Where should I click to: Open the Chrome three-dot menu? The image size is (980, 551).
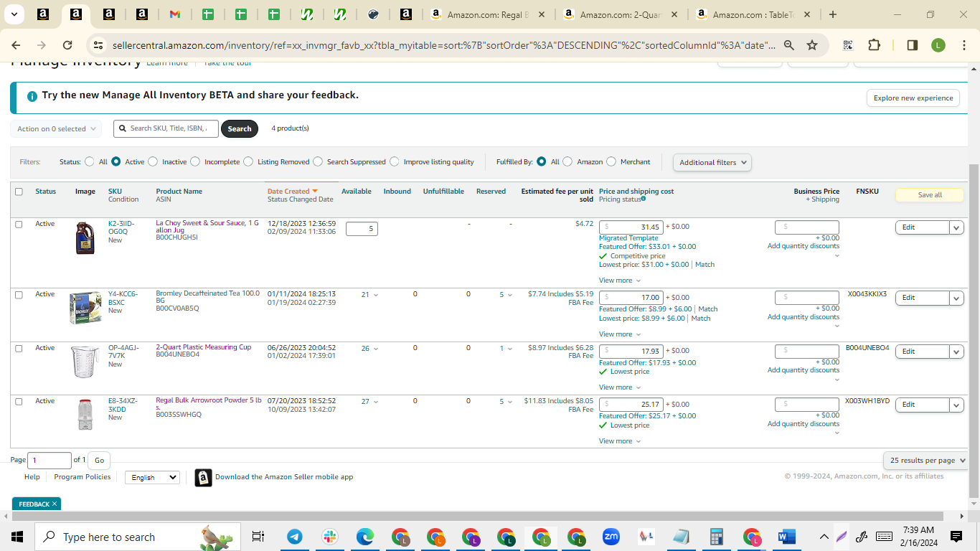[x=963, y=45]
